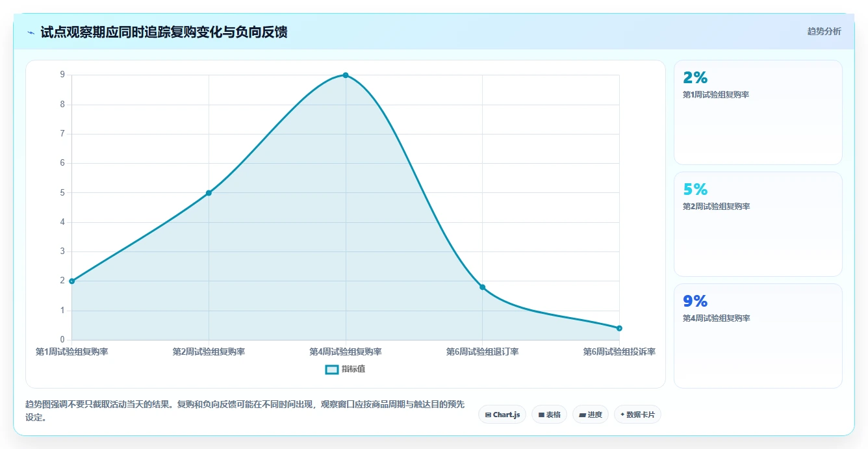Select the 表格 tag chip

pos(549,415)
